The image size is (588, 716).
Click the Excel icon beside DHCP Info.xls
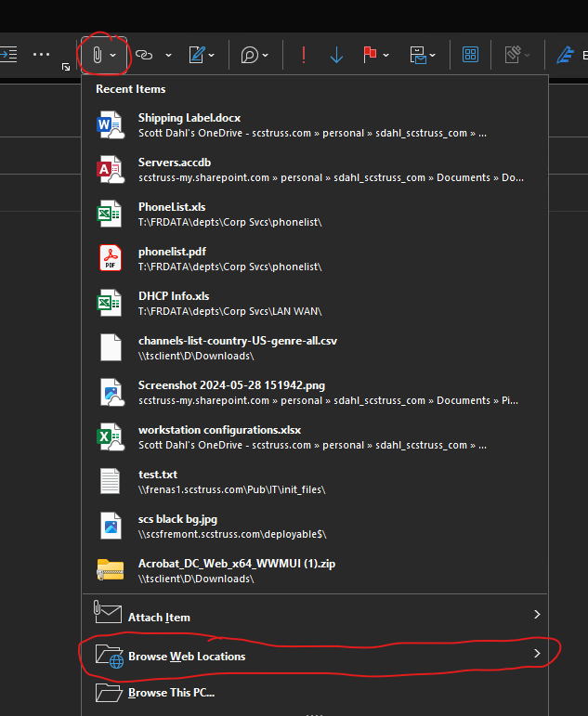(x=110, y=303)
